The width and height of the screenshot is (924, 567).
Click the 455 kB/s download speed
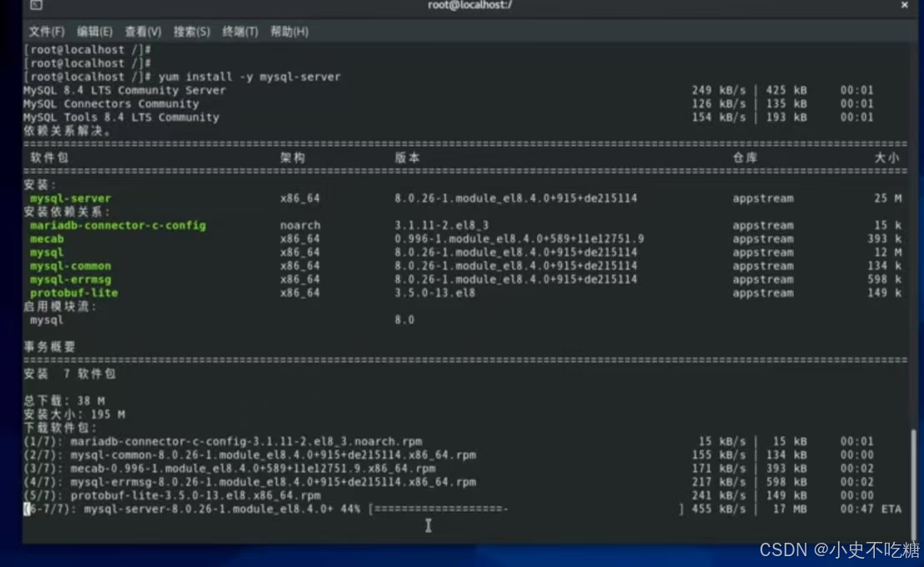pyautogui.click(x=719, y=509)
